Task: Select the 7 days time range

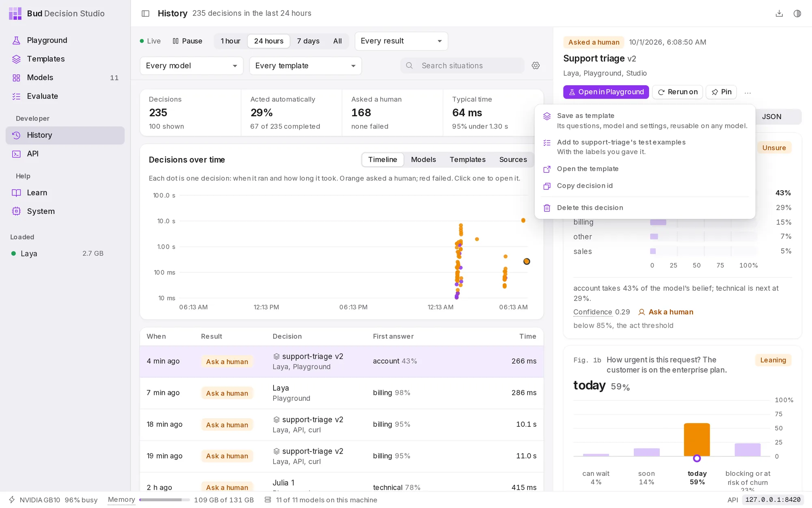Action: pyautogui.click(x=308, y=41)
